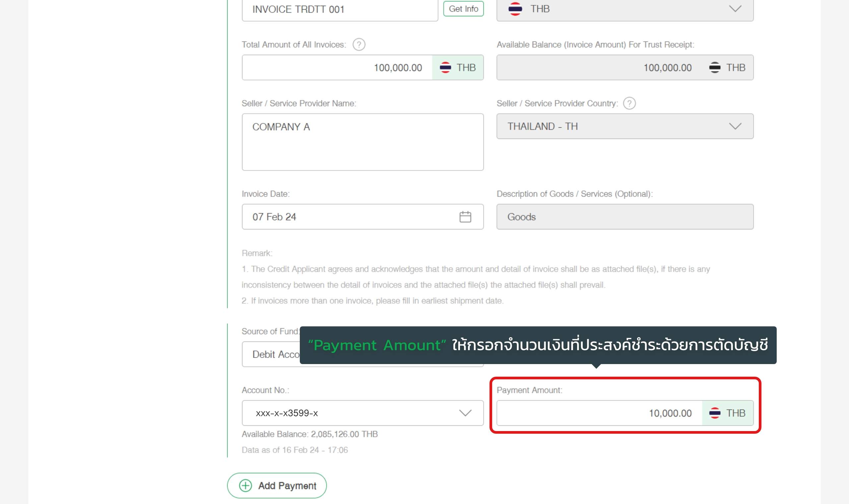849x504 pixels.
Task: Open the calendar picker for Invoice Date
Action: click(465, 217)
